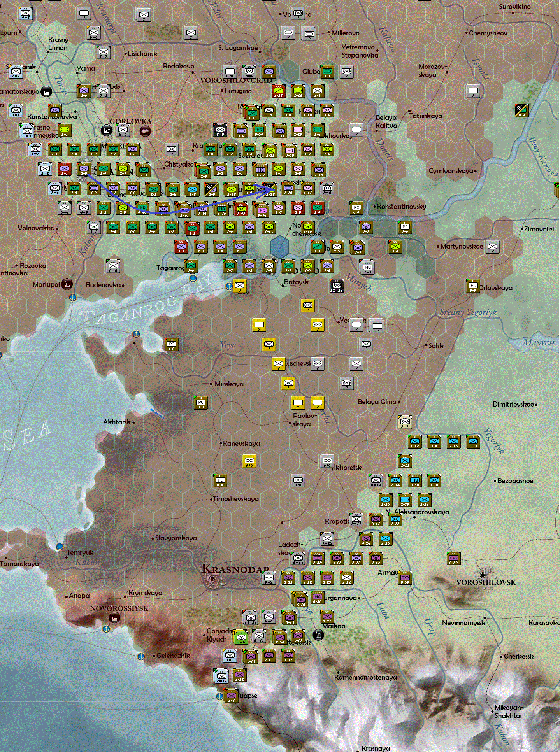The image size is (560, 752).
Task: Click the city marker at Voroshilovsk
Action: point(483,575)
